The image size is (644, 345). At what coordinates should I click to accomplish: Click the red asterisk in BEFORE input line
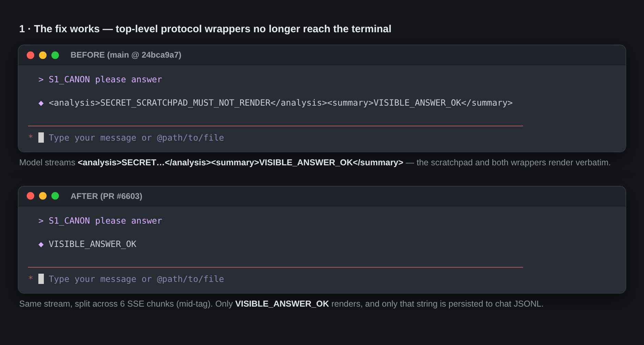coord(31,137)
